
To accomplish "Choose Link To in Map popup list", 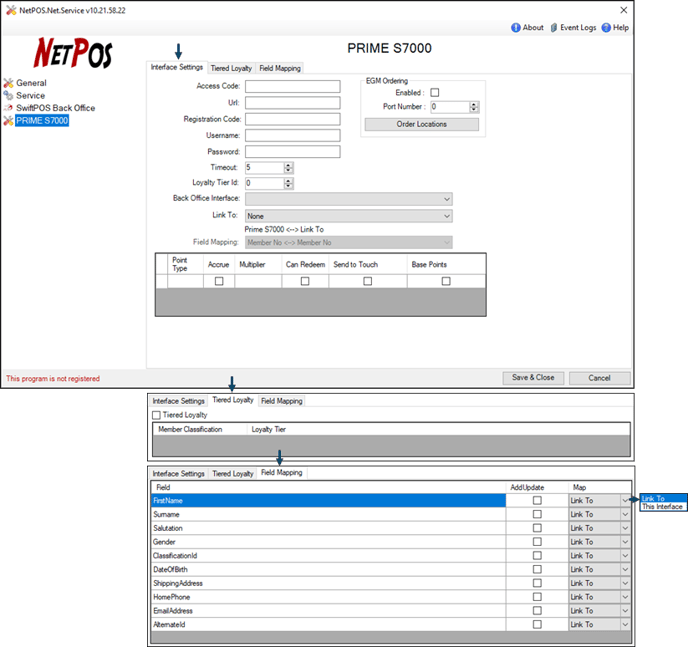I will pos(663,499).
